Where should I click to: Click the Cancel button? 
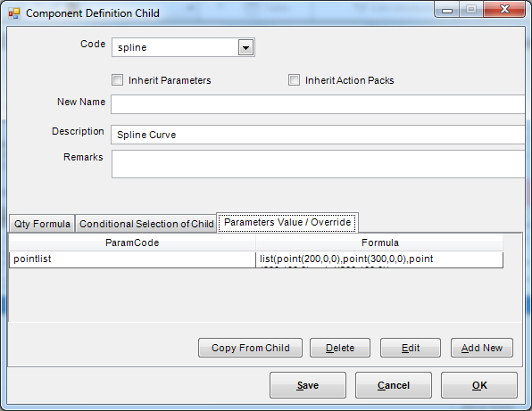click(x=394, y=385)
